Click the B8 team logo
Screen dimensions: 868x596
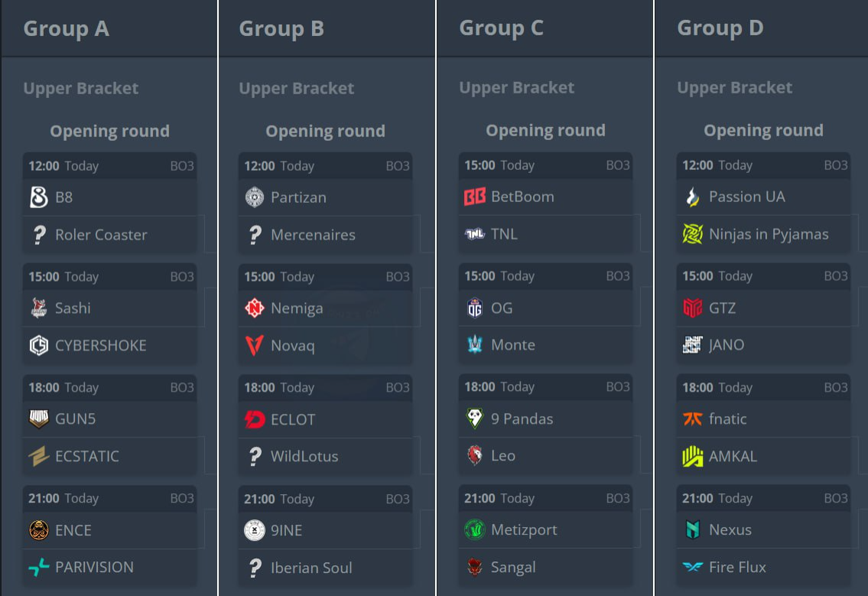(x=39, y=197)
